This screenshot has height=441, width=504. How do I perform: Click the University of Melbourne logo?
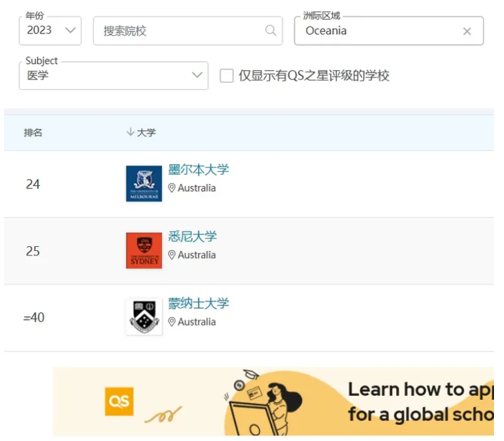[x=144, y=183]
